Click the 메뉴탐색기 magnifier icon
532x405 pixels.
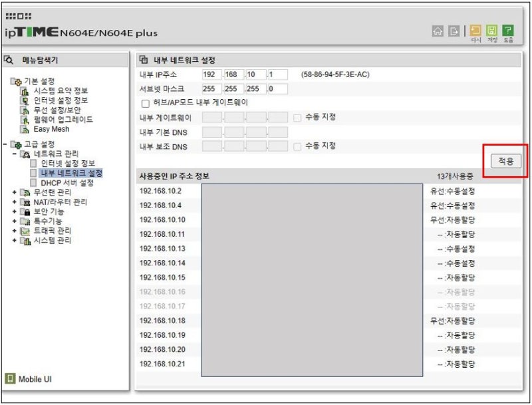pos(7,58)
